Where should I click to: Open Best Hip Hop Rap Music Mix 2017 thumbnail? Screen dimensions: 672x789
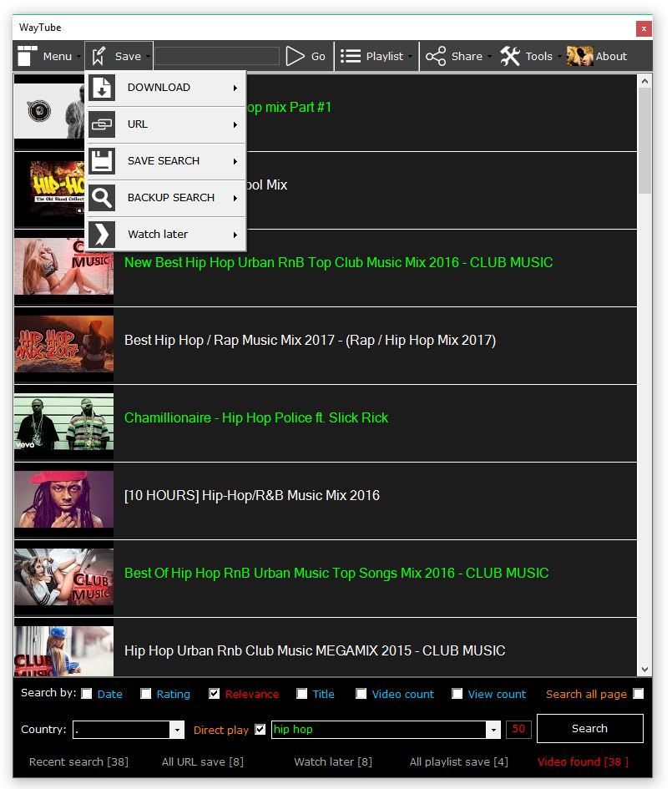[64, 346]
